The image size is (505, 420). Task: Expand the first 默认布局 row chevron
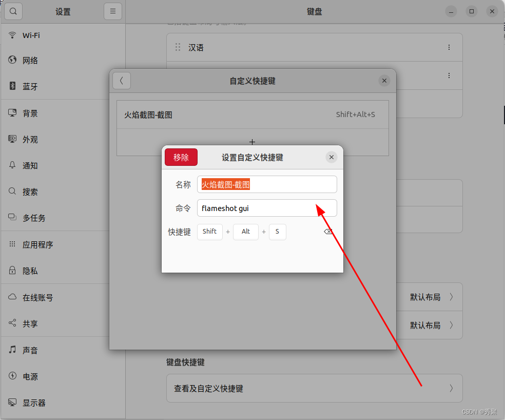pyautogui.click(x=451, y=297)
